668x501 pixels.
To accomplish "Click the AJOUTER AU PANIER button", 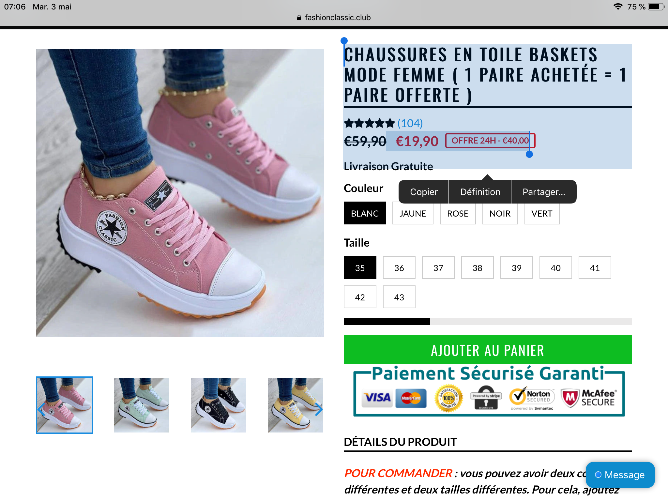I will [488, 350].
